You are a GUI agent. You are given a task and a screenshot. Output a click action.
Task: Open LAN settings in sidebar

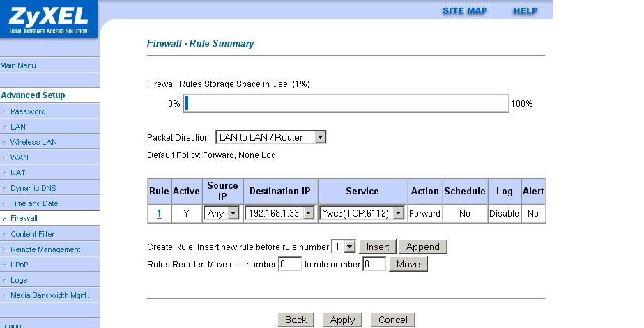click(x=17, y=127)
